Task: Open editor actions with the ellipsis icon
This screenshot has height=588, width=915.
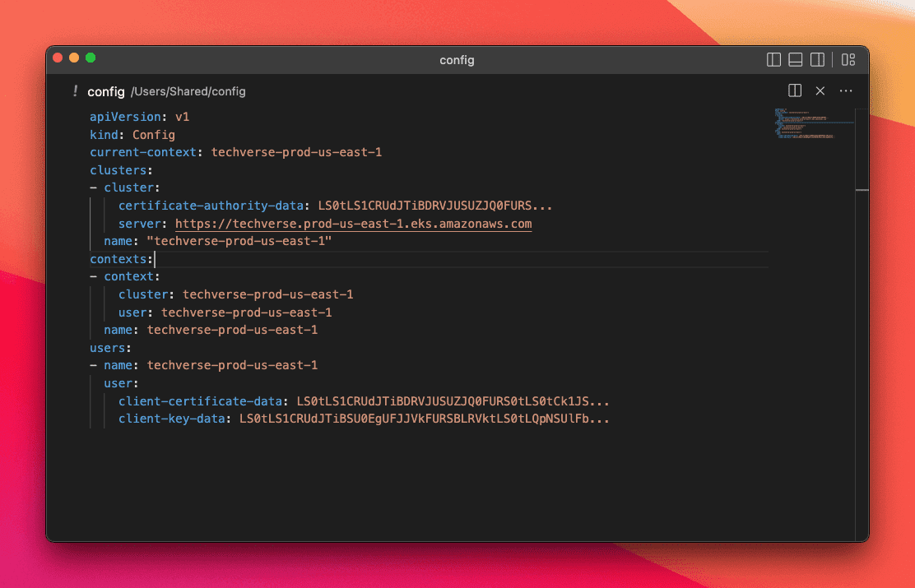Action: (x=846, y=90)
